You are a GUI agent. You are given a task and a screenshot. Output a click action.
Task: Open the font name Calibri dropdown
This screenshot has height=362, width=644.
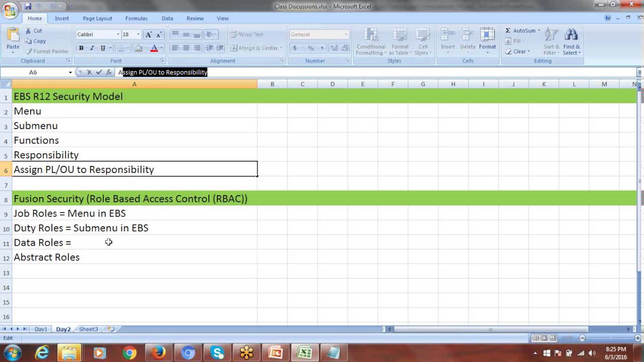(118, 35)
